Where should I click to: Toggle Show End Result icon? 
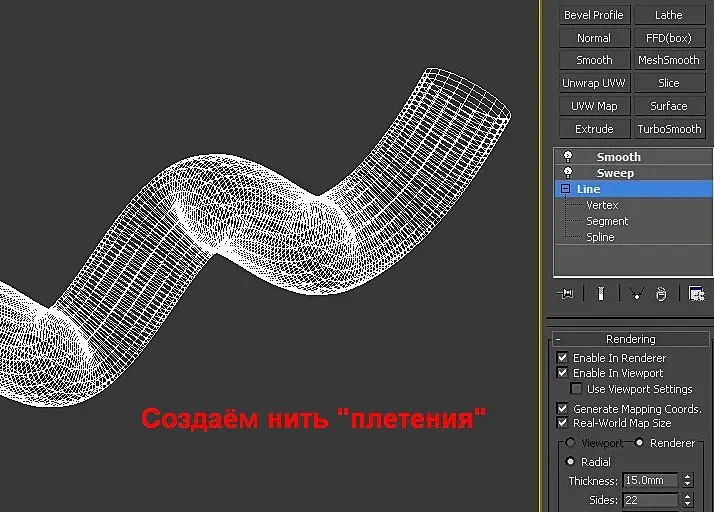pyautogui.click(x=601, y=294)
